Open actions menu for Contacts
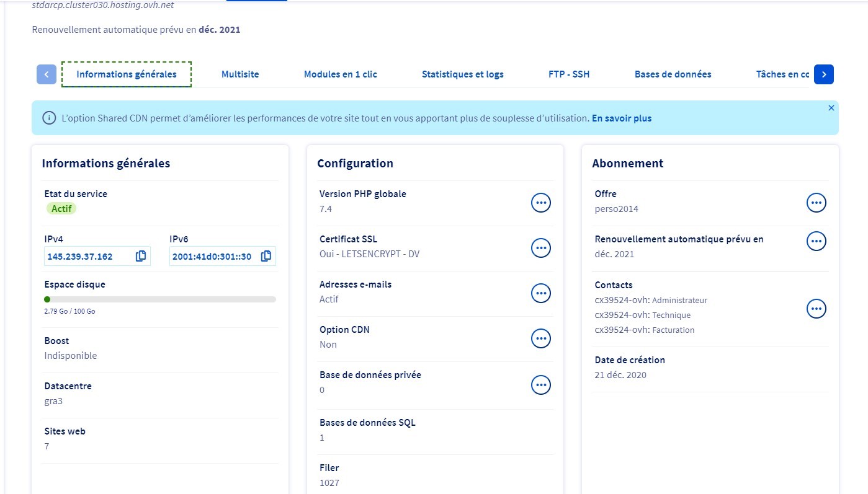 [x=816, y=308]
